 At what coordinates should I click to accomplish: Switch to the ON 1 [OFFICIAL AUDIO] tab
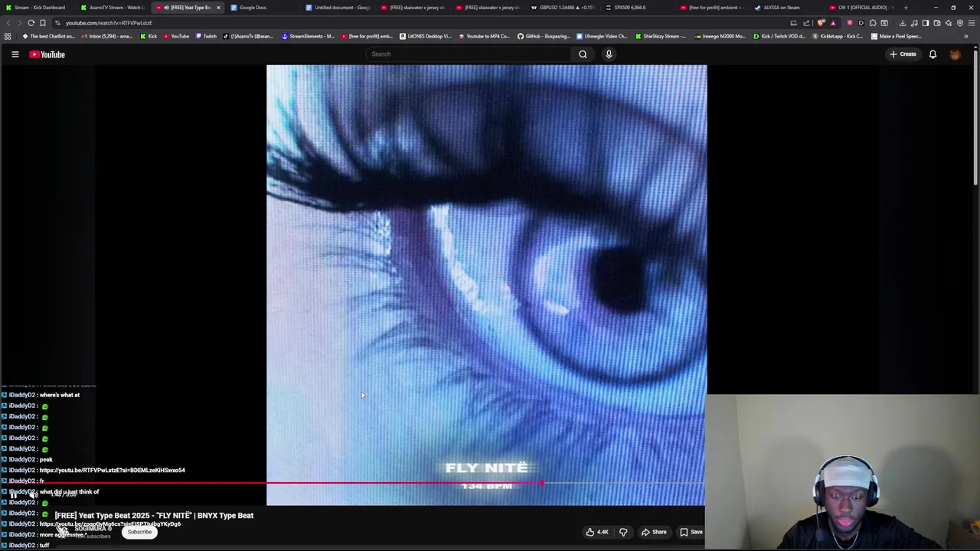tap(862, 8)
